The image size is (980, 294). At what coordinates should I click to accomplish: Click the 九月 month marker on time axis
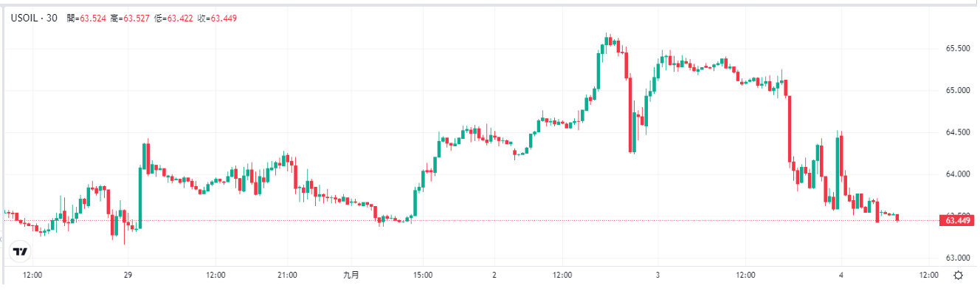(351, 276)
